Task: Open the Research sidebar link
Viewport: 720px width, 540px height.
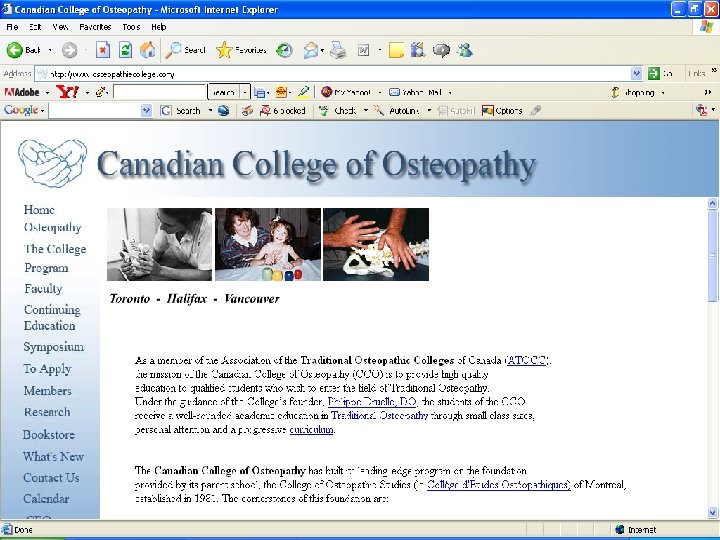Action: [47, 412]
